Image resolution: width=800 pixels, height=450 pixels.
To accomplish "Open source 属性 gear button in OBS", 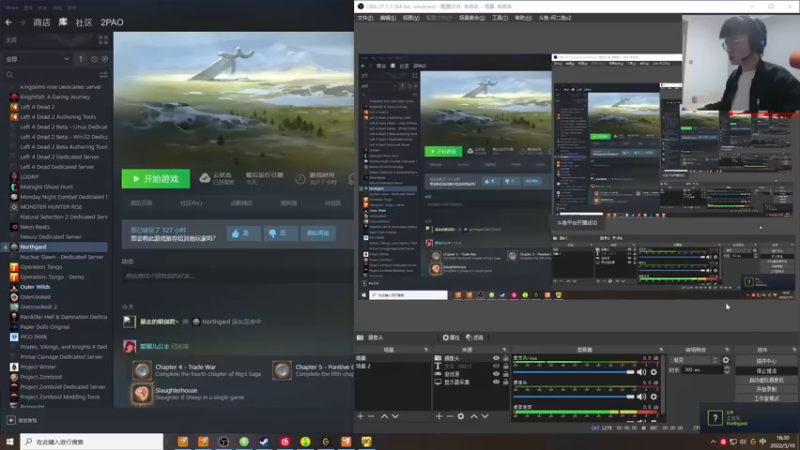I will click(451, 338).
